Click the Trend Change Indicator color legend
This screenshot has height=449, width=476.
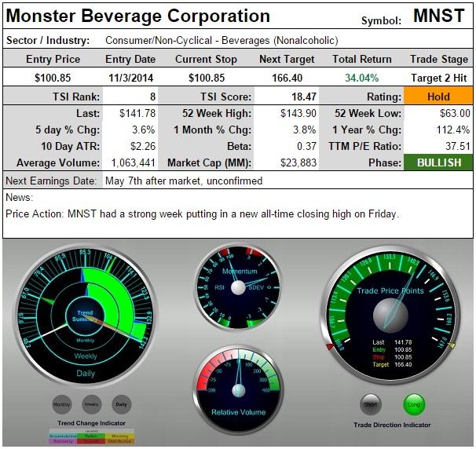[90, 437]
